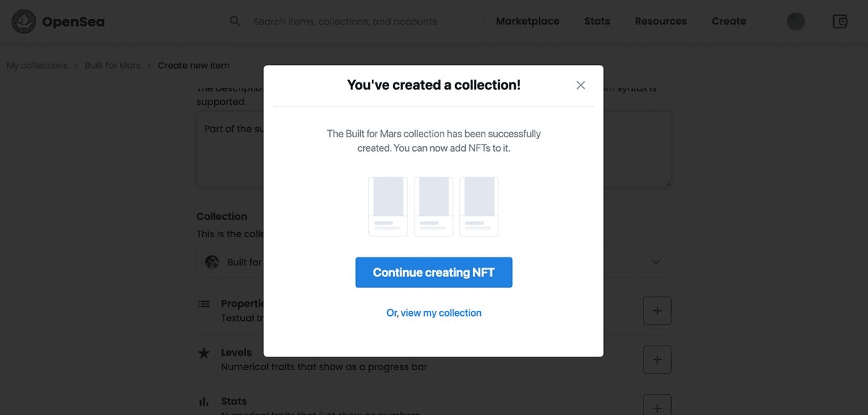The width and height of the screenshot is (868, 415).
Task: Click the Built for Mars collection avatar
Action: click(212, 262)
